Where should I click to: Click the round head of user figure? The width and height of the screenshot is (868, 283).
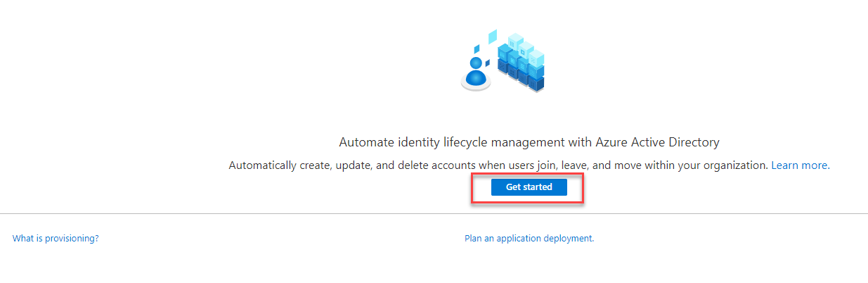476,63
